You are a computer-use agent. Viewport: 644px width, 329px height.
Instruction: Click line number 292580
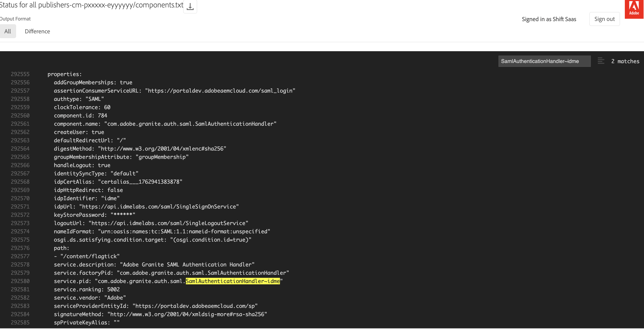click(x=20, y=281)
